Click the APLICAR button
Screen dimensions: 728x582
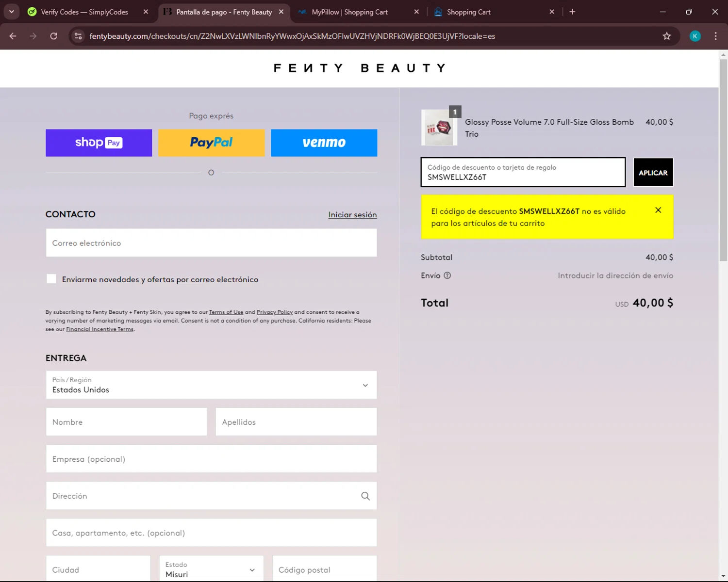click(653, 172)
